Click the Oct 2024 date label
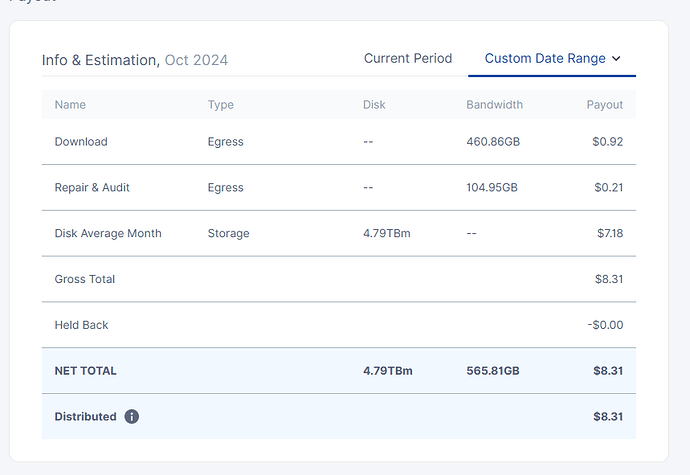The image size is (690, 475). click(x=196, y=60)
